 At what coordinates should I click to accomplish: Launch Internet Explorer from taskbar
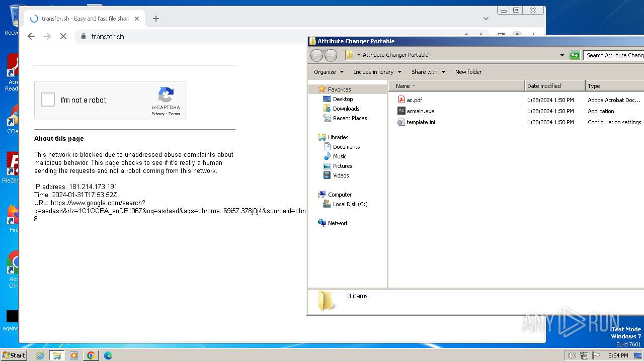[x=40, y=355]
